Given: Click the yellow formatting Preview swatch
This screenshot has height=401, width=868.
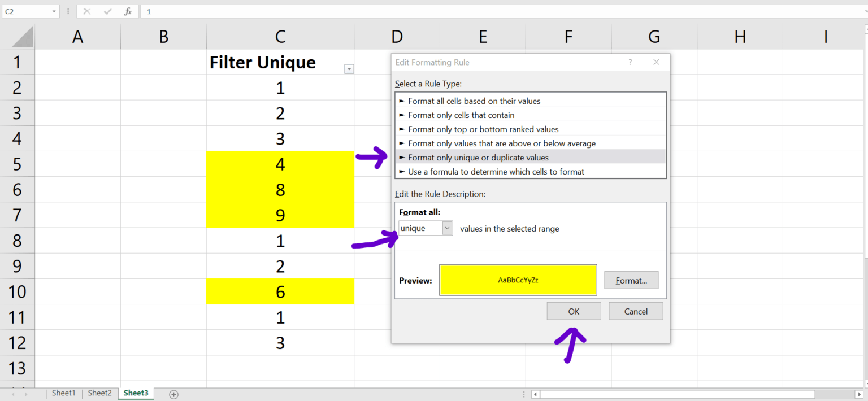Looking at the screenshot, I should tap(518, 280).
